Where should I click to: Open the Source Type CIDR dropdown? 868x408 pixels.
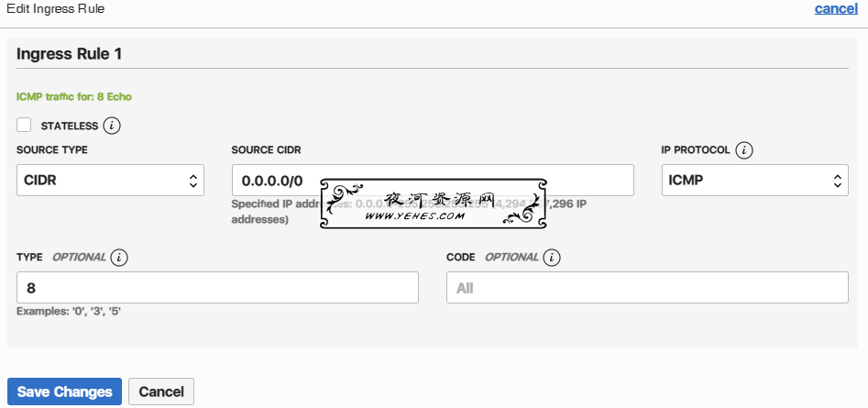click(110, 181)
